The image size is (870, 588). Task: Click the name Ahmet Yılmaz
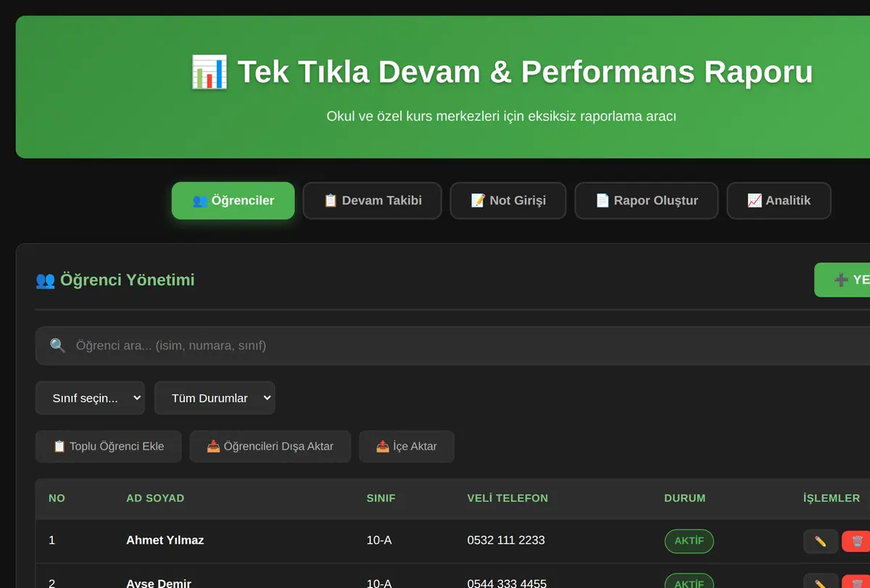click(x=165, y=540)
